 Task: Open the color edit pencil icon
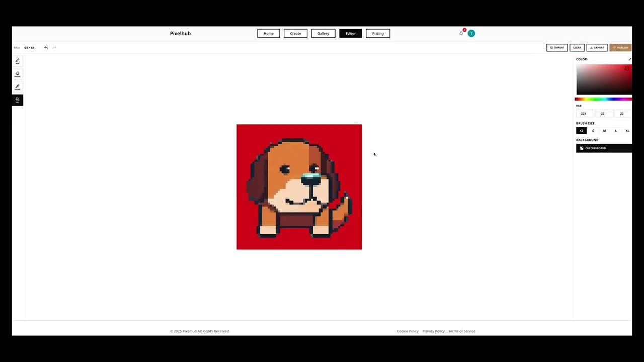[x=630, y=59]
